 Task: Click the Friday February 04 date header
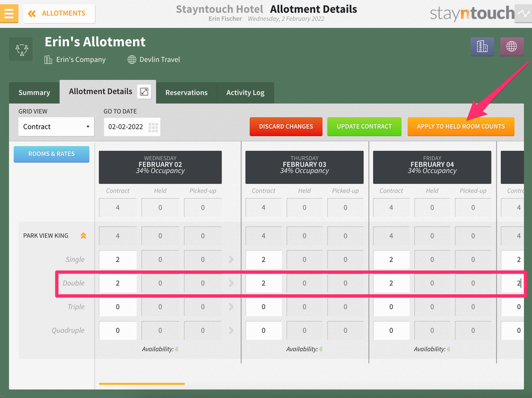click(x=432, y=167)
